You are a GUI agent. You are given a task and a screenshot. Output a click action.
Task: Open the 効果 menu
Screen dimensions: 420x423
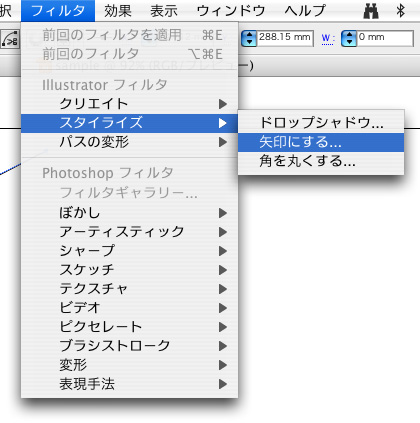coord(118,11)
